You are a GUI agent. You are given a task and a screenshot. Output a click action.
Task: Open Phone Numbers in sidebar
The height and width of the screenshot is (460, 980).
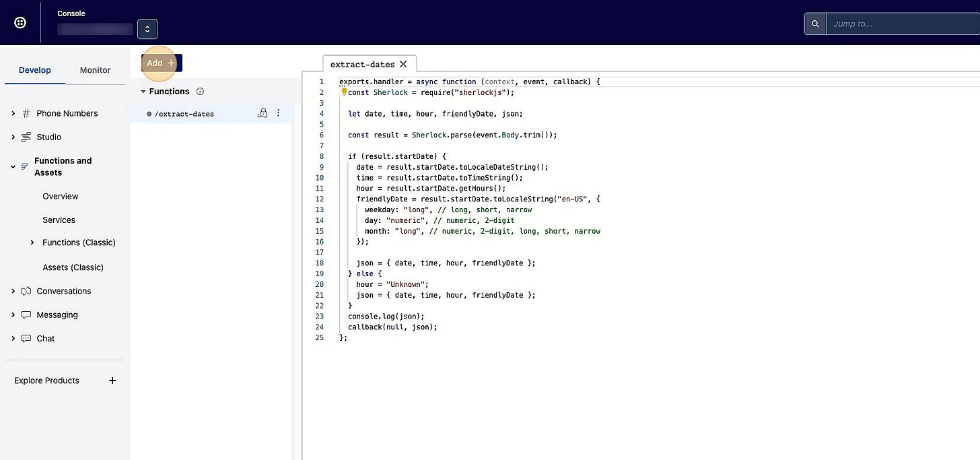[67, 113]
